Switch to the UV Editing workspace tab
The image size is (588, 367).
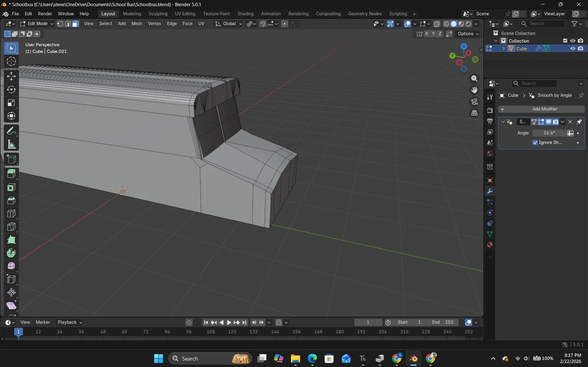pyautogui.click(x=185, y=14)
